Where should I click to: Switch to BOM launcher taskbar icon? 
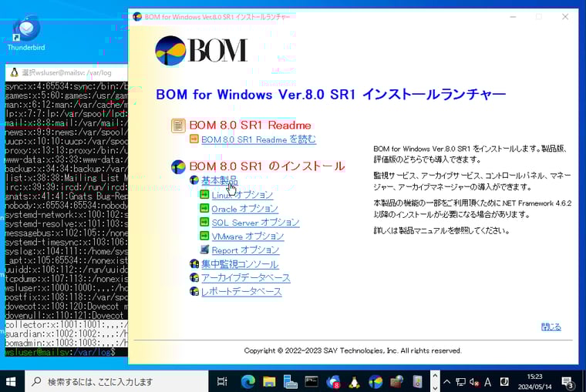(376, 381)
